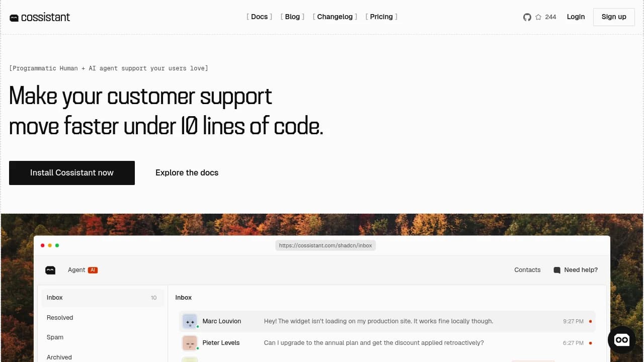Open the Blog navigation link
This screenshot has width=644, height=362.
click(x=292, y=17)
